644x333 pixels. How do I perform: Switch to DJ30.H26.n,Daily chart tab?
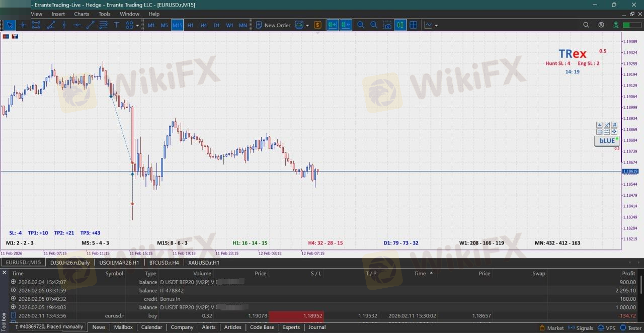pos(69,263)
